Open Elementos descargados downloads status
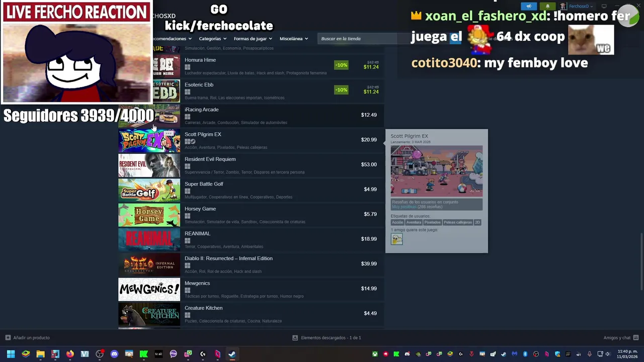The image size is (644, 362). point(327,338)
